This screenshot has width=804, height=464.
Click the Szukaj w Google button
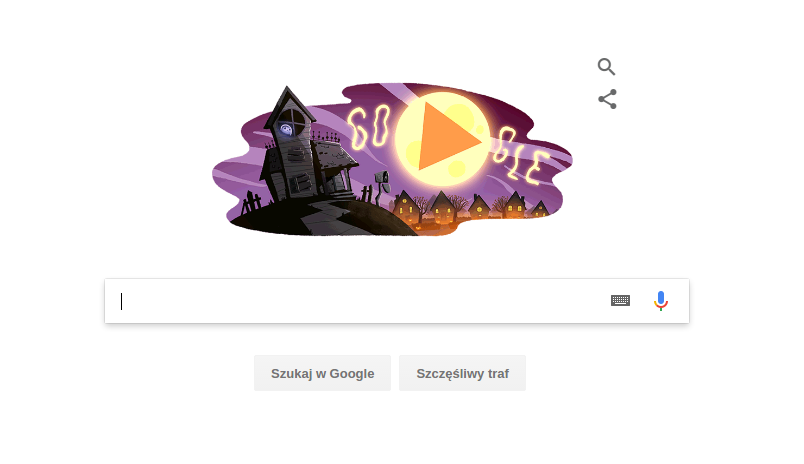pyautogui.click(x=323, y=373)
